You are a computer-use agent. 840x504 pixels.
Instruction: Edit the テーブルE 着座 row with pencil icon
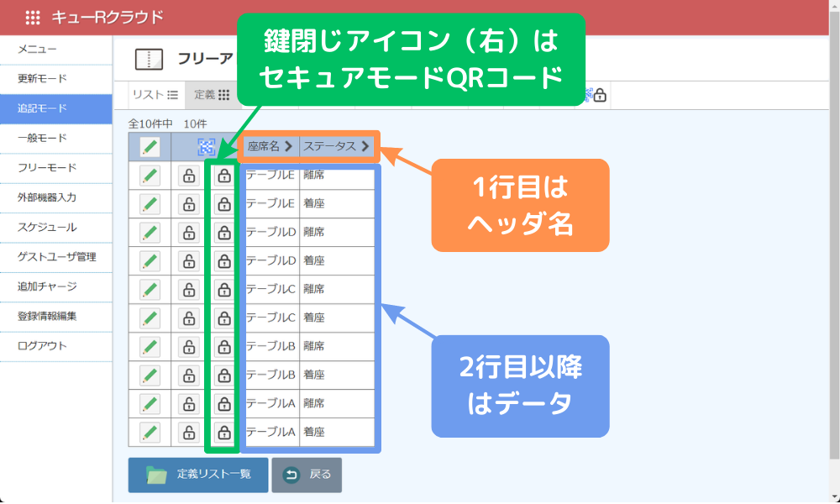[150, 204]
